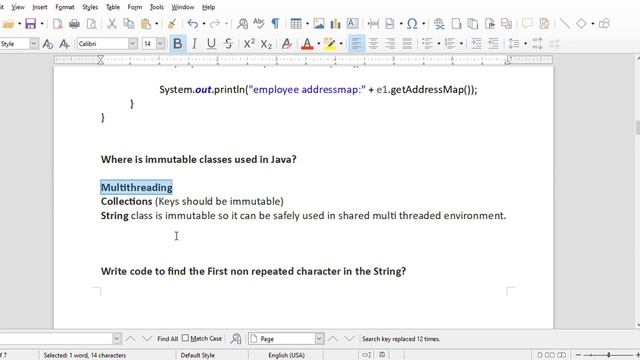Image resolution: width=640 pixels, height=360 pixels.
Task: Toggle Formatting Marks pilcrow
Action: (276, 24)
